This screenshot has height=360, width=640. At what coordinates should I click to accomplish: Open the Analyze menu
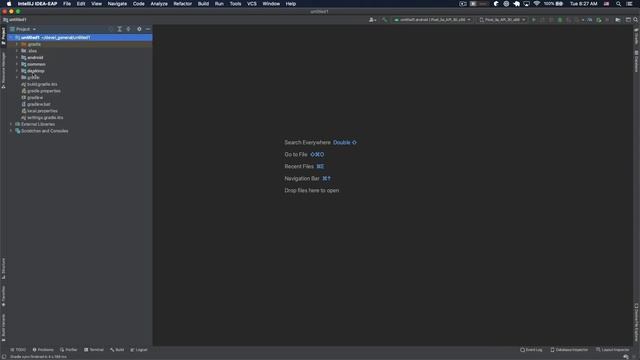pos(159,4)
